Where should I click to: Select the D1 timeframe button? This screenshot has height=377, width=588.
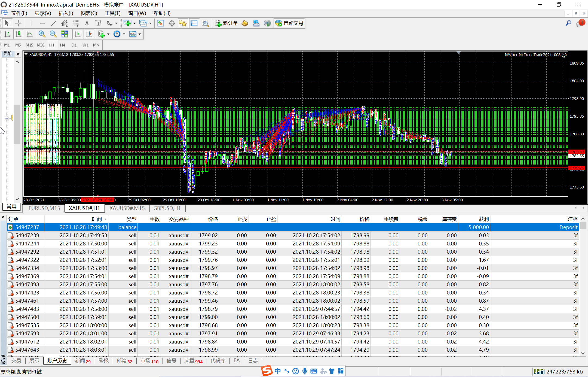click(x=74, y=45)
